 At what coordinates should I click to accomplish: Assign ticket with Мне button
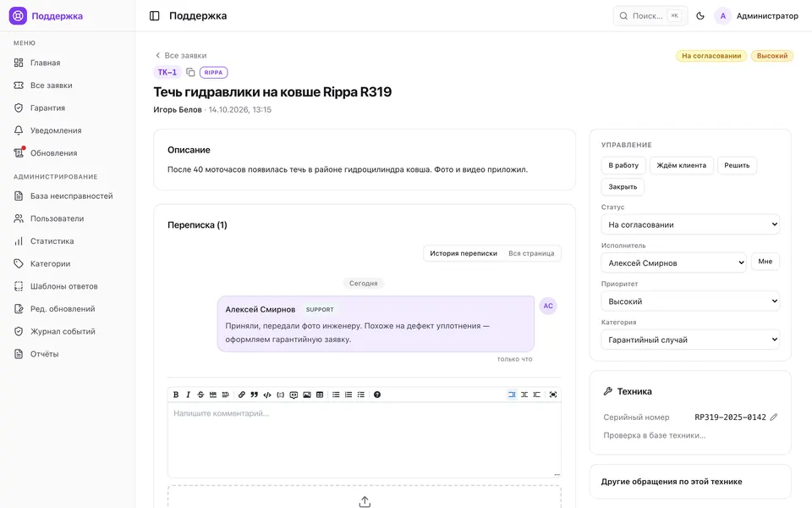pos(765,262)
